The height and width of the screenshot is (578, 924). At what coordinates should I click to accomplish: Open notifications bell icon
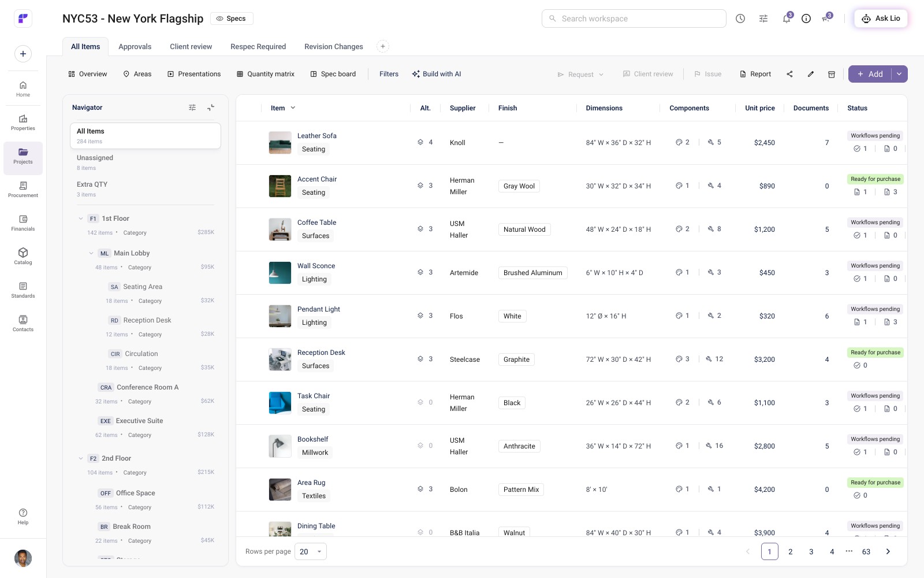point(786,18)
